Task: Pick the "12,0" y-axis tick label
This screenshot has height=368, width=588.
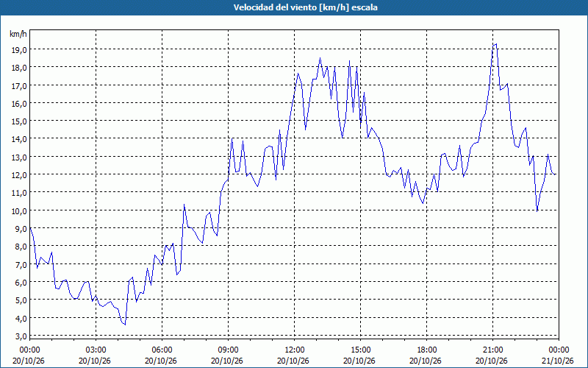Action: coord(18,175)
